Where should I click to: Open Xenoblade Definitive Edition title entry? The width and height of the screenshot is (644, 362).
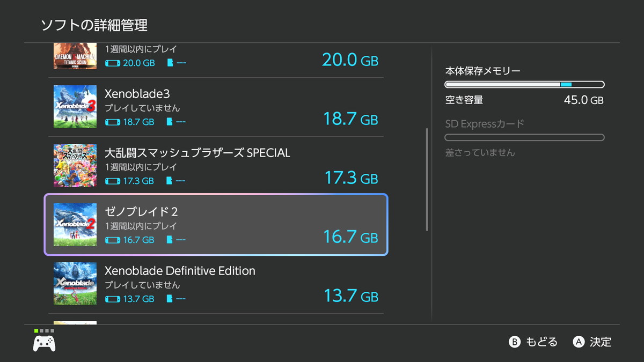[216, 284]
